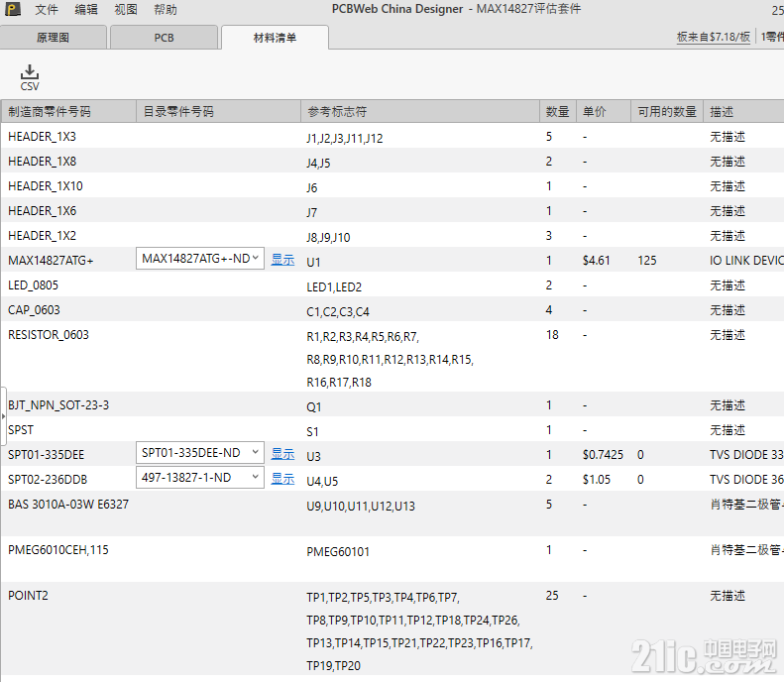Sort by 制造商零件号码 column header
The width and height of the screenshot is (784, 682).
click(68, 111)
